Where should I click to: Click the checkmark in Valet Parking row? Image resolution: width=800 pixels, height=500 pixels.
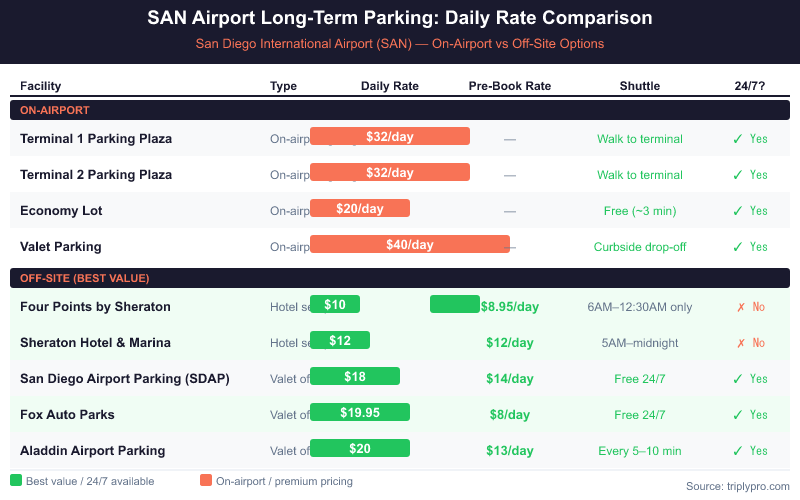[x=737, y=247]
